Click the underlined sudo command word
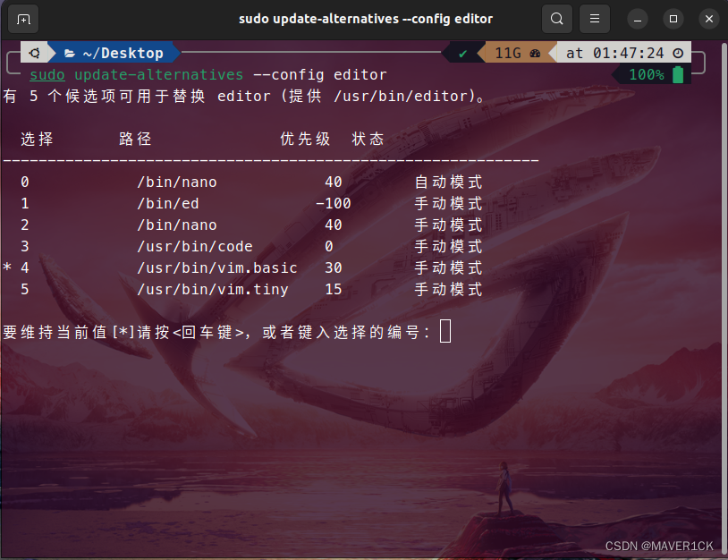The height and width of the screenshot is (560, 728). pyautogui.click(x=47, y=75)
